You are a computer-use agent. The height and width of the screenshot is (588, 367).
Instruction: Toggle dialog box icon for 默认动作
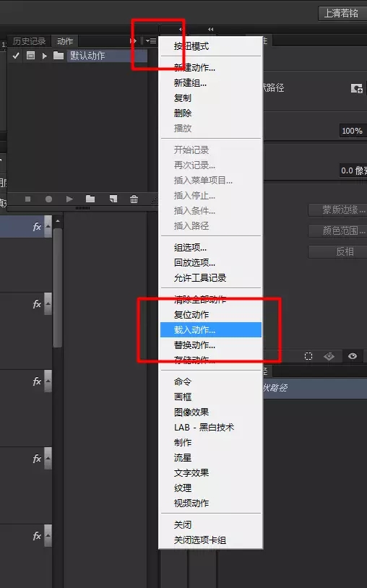pos(31,56)
